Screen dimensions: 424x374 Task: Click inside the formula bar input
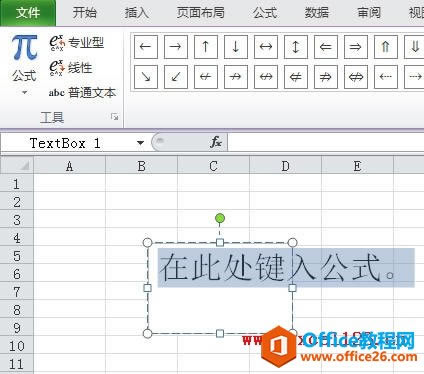326,143
